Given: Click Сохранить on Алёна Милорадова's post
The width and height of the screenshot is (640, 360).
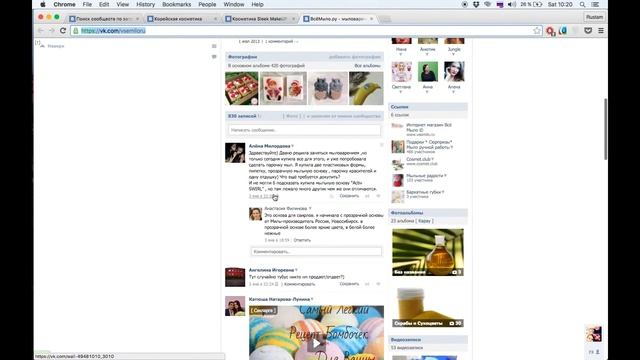Looking at the screenshot, I should point(349,196).
